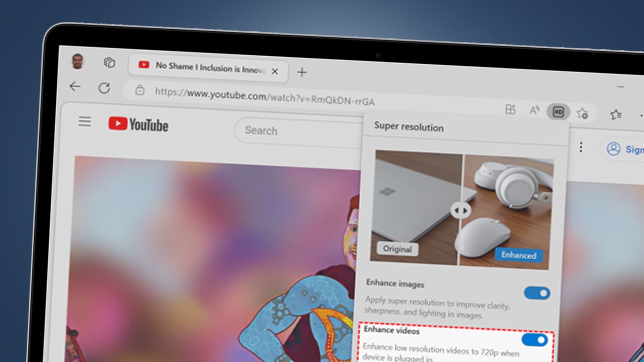Open the three-dot menu below the toolbar
The image size is (644, 362).
580,147
